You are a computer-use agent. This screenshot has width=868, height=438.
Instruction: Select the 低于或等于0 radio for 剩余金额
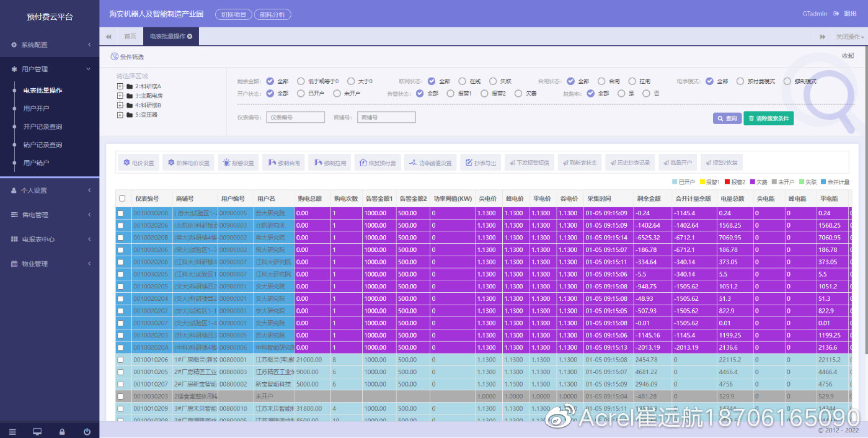point(301,81)
